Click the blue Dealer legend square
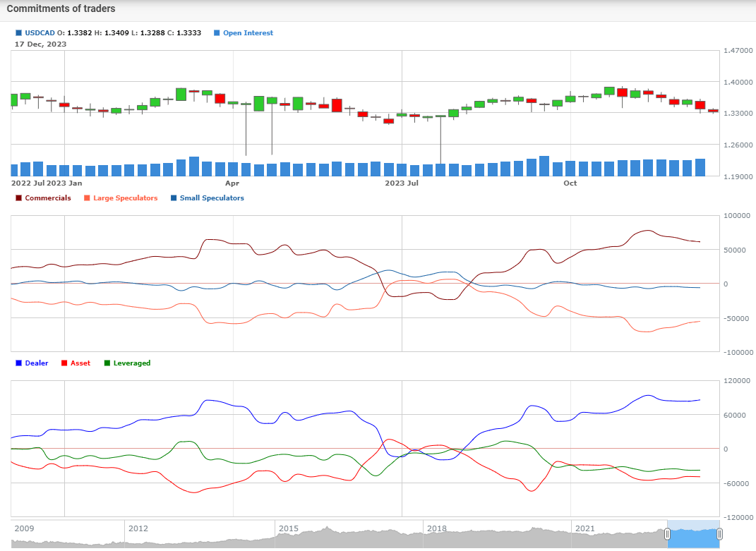 (x=18, y=363)
